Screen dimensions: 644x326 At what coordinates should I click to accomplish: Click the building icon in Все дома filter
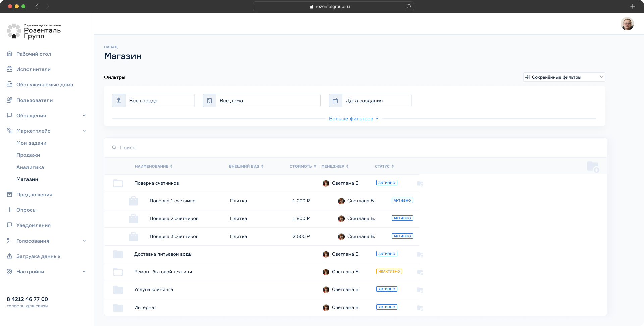pos(209,101)
